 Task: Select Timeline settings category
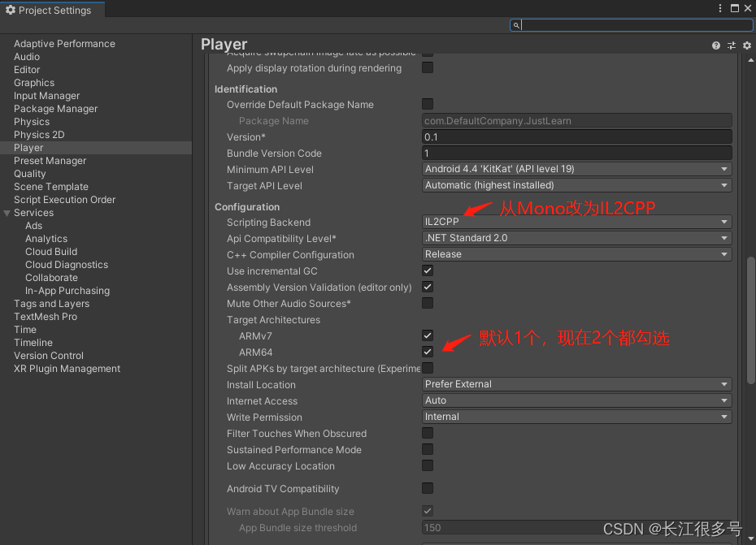[33, 343]
